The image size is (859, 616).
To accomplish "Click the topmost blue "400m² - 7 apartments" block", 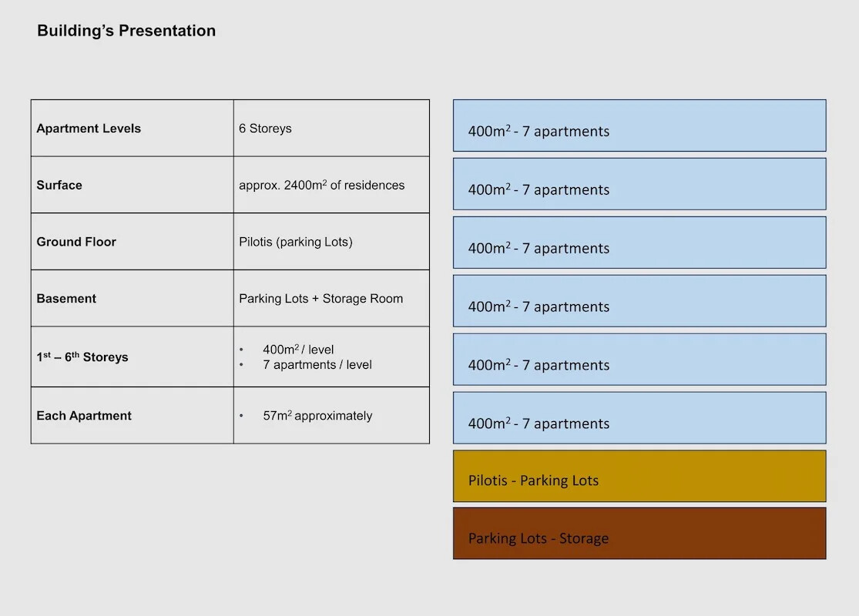I will click(x=639, y=126).
